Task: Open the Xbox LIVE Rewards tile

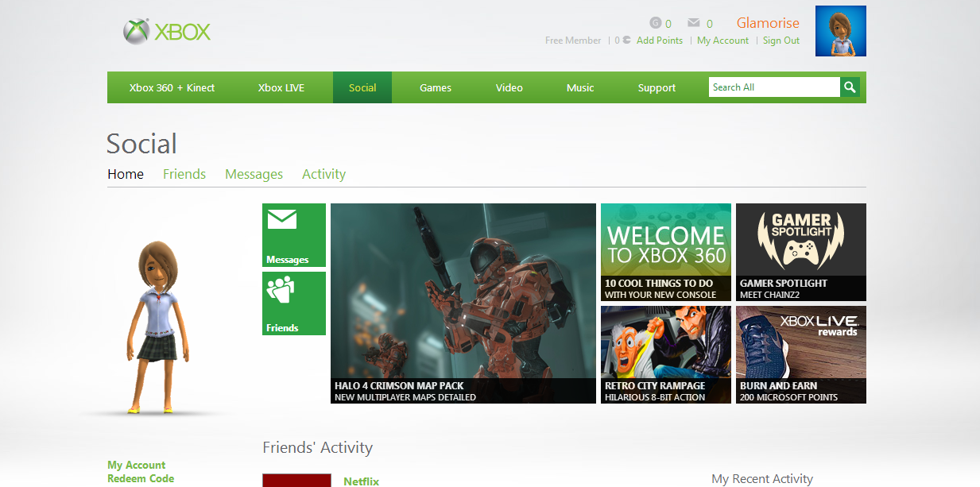Action: coord(801,354)
